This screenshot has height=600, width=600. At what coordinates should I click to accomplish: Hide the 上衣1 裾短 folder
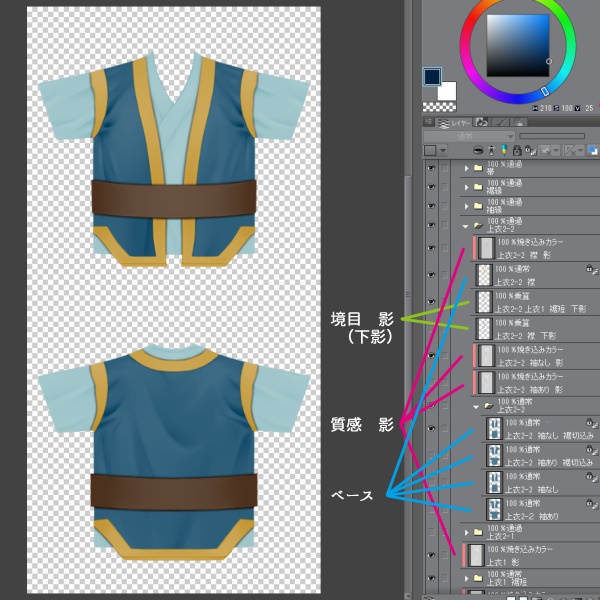click(x=431, y=578)
